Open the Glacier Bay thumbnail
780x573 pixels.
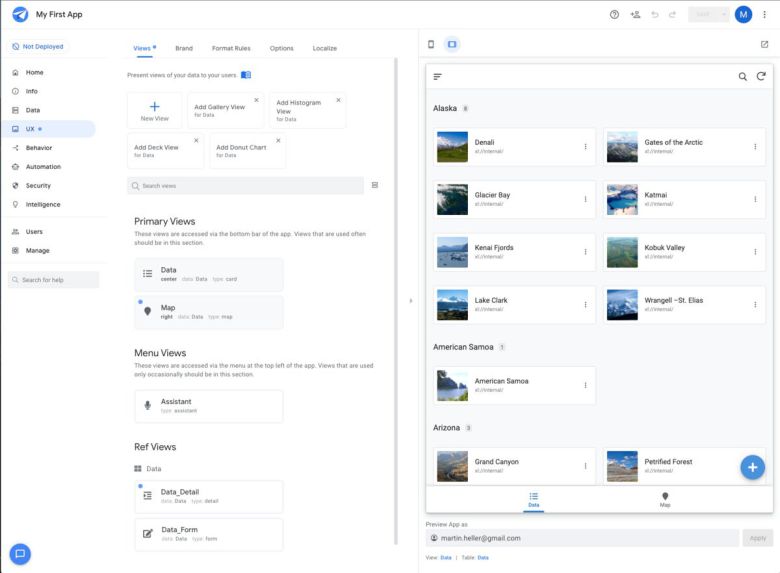452,199
